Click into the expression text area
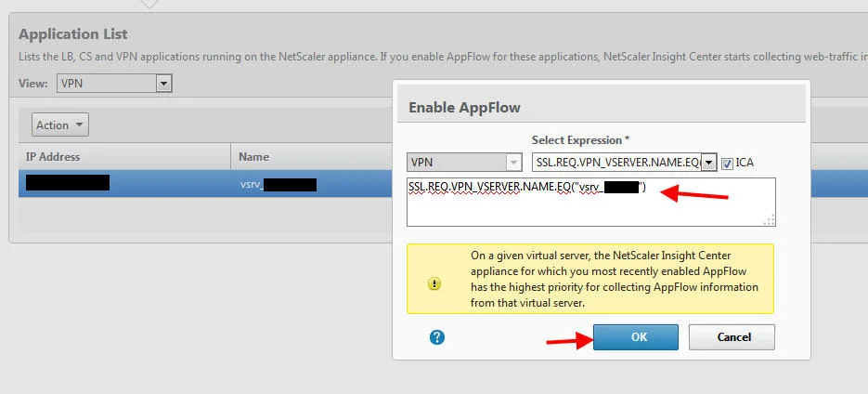Screen dimensions: 868x394 click(590, 203)
